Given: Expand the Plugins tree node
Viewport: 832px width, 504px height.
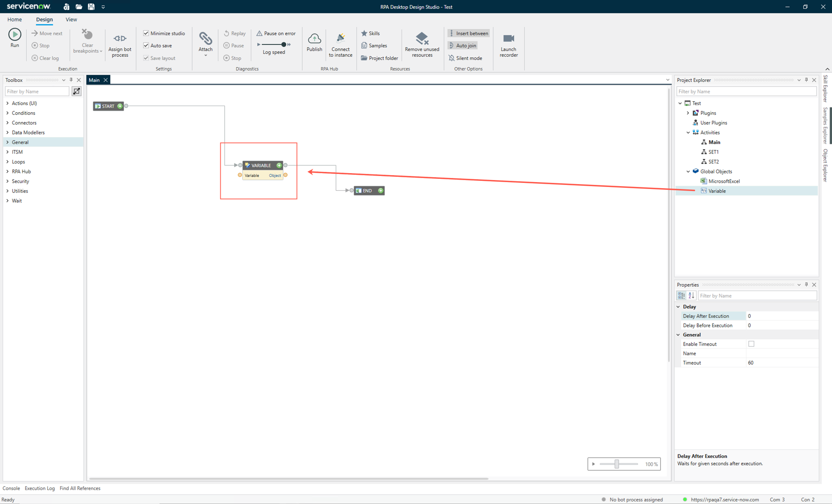Looking at the screenshot, I should coord(688,113).
